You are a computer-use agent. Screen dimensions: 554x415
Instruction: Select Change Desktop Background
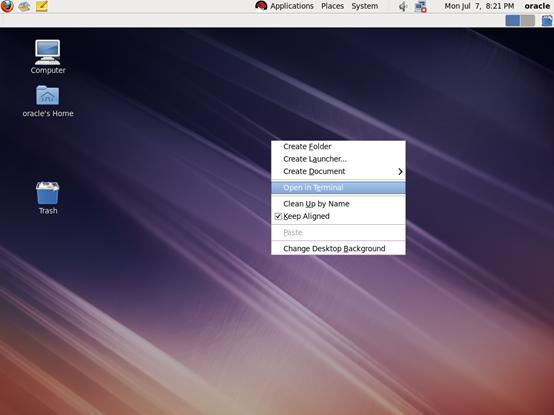tap(338, 249)
